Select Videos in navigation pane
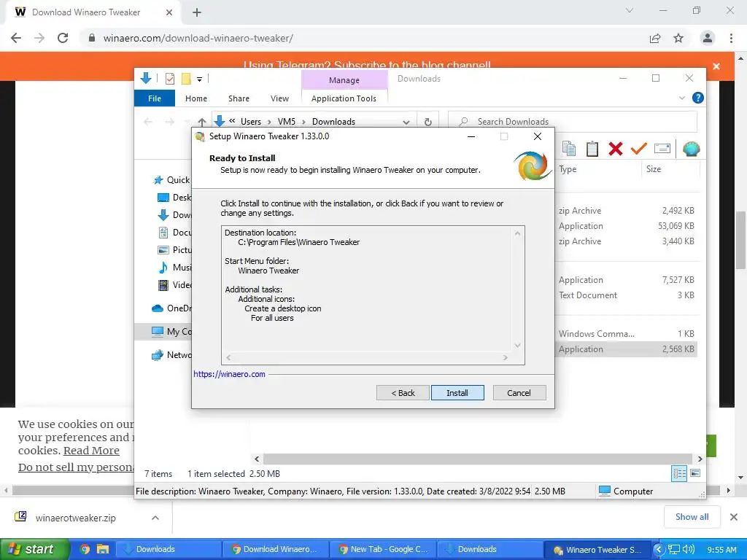747x560 pixels. [174, 285]
